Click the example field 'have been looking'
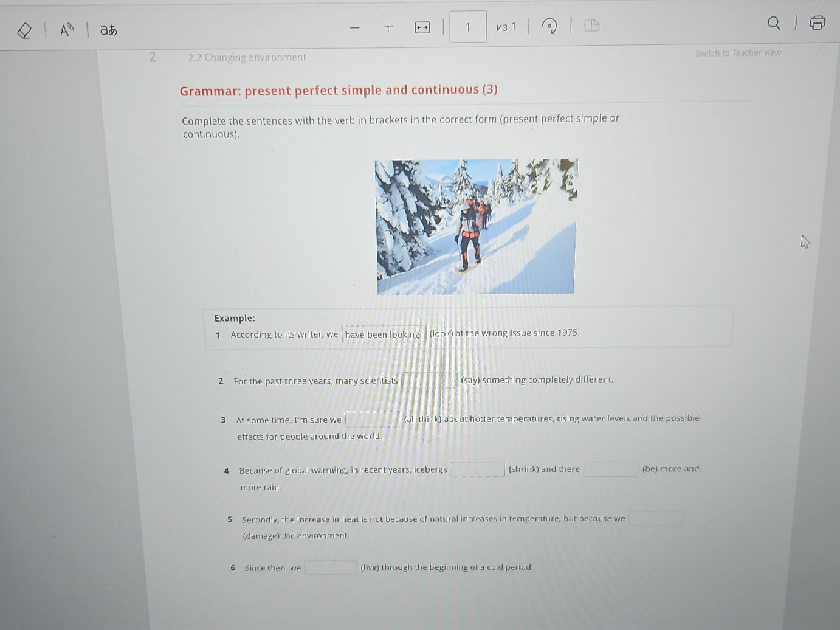Viewport: 840px width, 630px height. click(x=383, y=334)
